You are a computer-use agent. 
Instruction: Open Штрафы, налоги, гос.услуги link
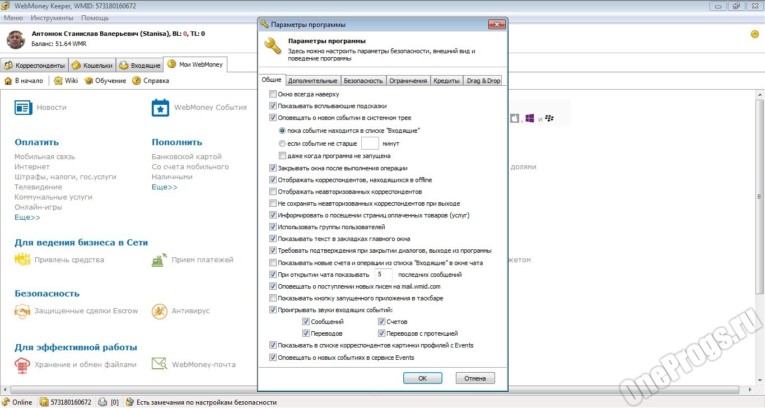click(65, 177)
